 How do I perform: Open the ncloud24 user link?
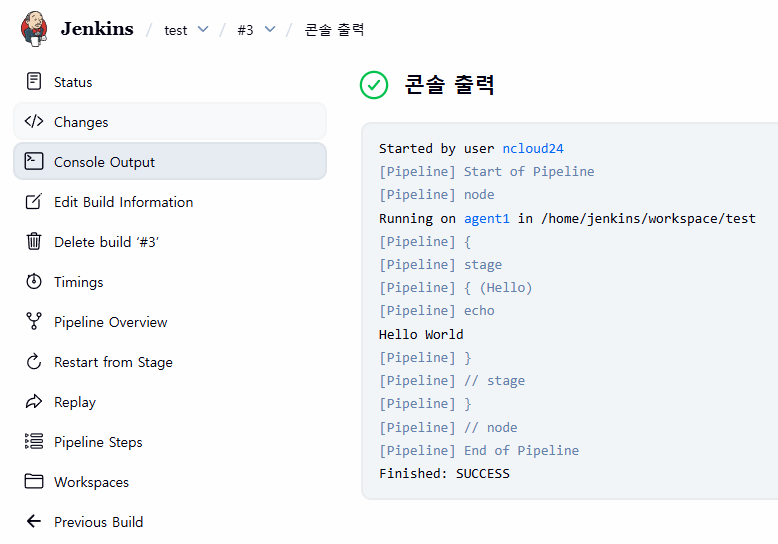coord(533,148)
